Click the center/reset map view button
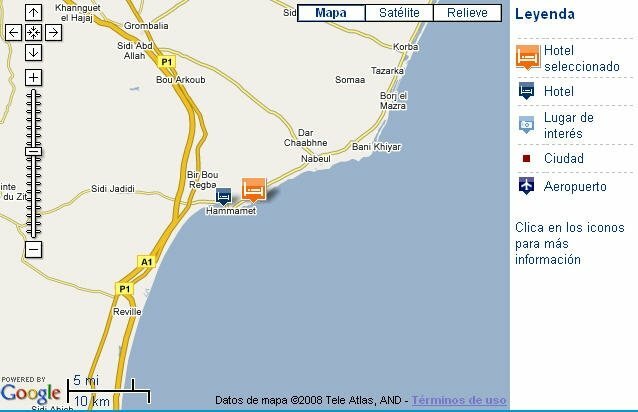Viewport: 638px width, 412px height. click(x=33, y=33)
